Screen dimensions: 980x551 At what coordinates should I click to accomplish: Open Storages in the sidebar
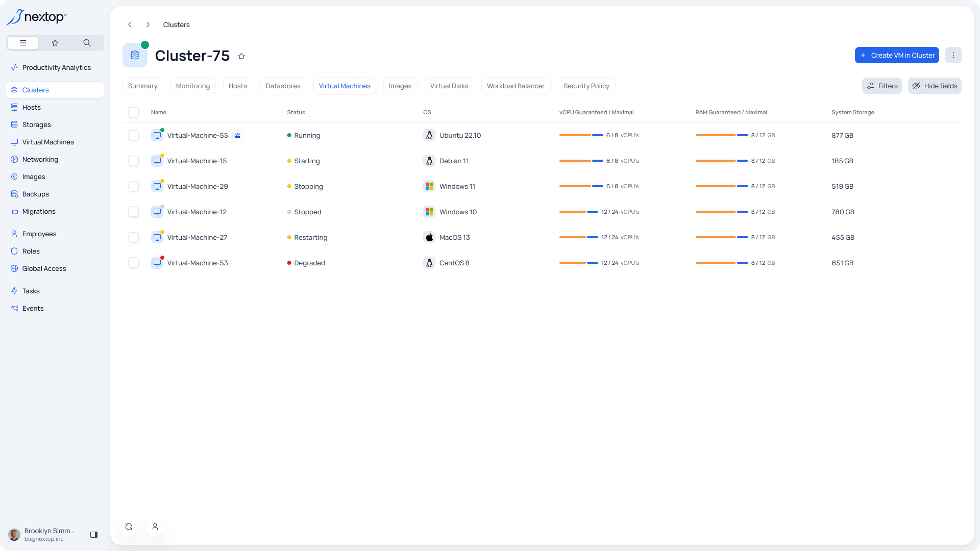(x=55, y=124)
